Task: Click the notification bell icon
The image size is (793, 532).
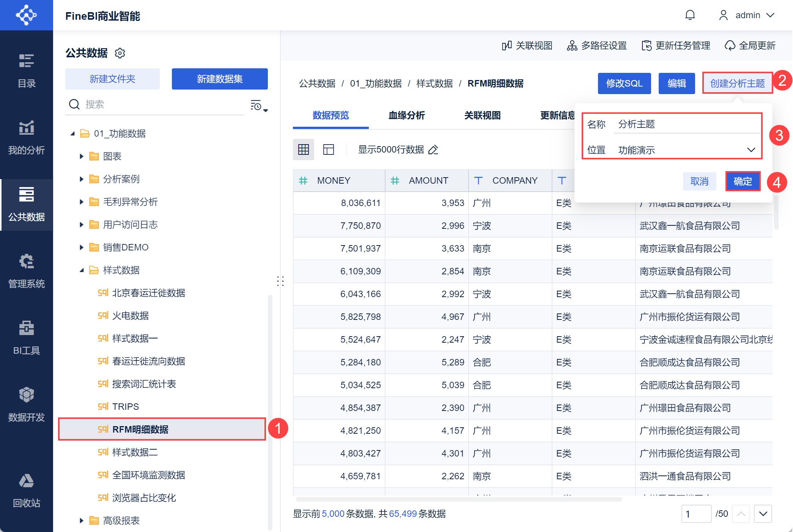Action: 690,15
